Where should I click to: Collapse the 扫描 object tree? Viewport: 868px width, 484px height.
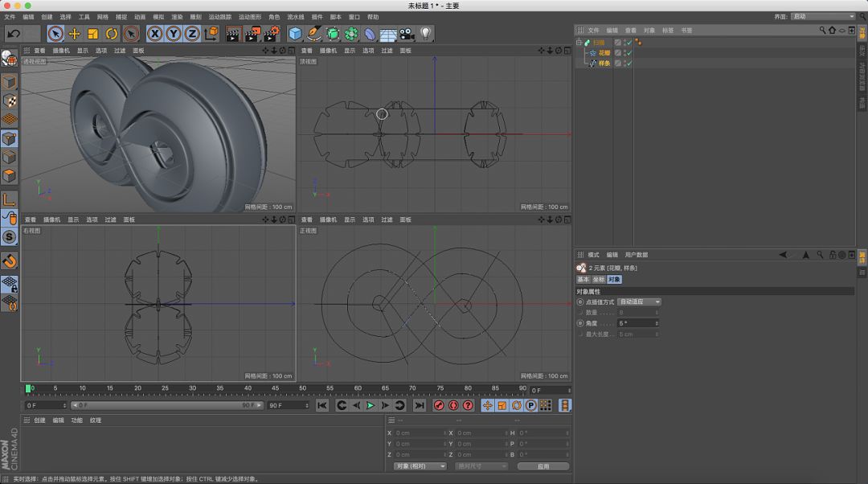click(579, 43)
